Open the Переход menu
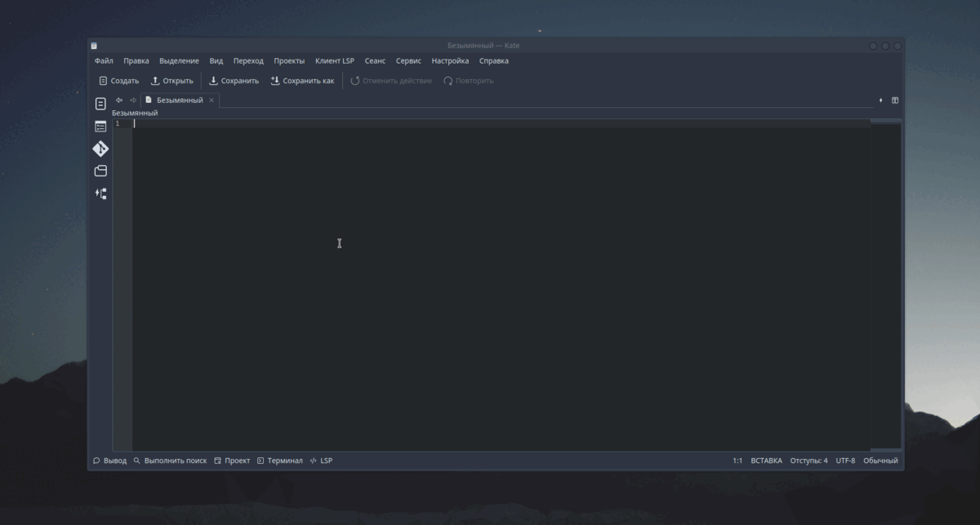 (248, 60)
